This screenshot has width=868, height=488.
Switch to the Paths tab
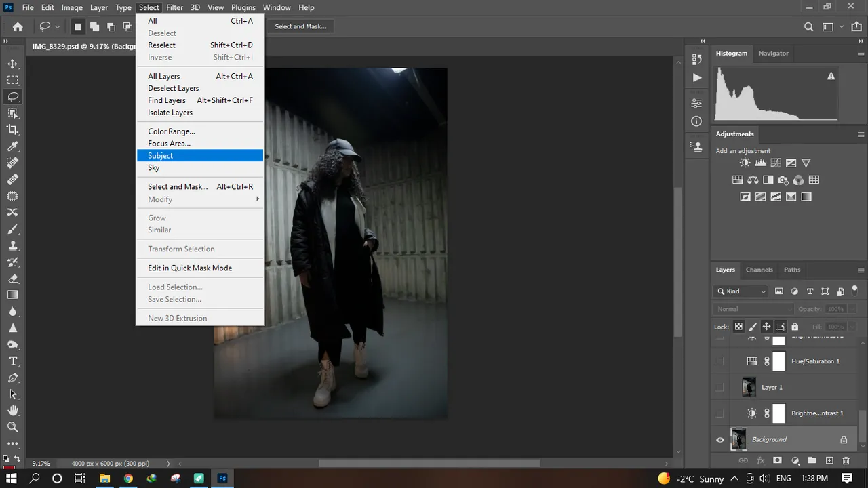click(x=792, y=270)
